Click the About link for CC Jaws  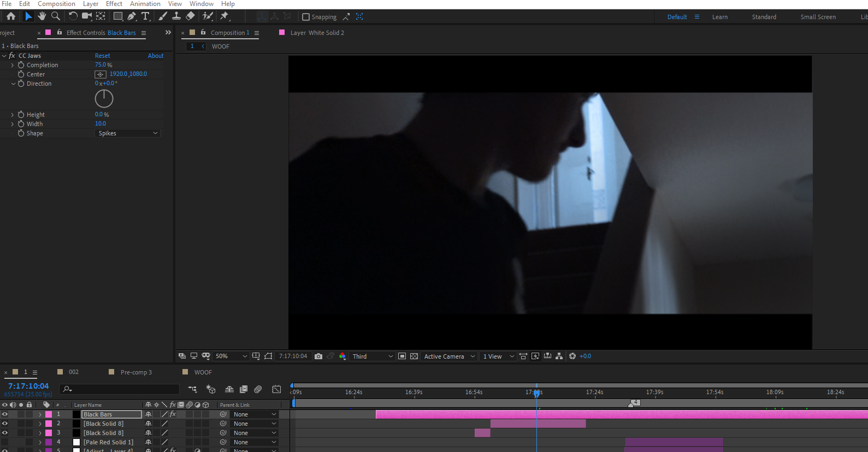156,56
